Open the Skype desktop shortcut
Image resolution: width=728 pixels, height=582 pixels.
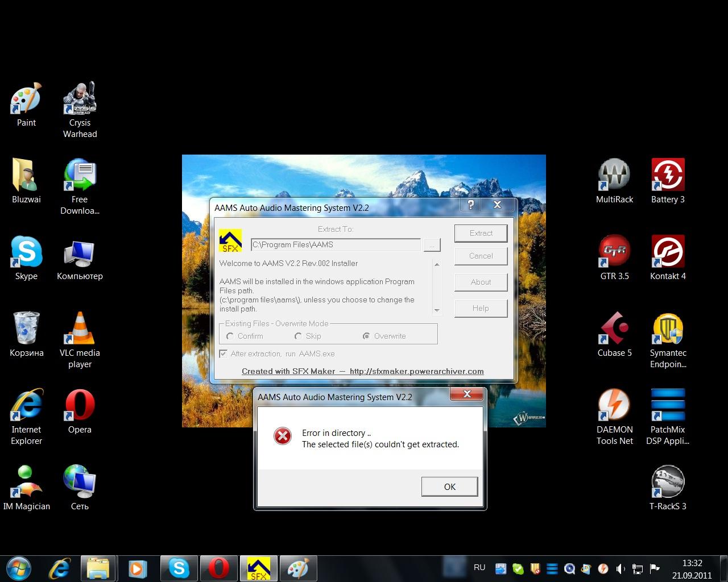26,258
